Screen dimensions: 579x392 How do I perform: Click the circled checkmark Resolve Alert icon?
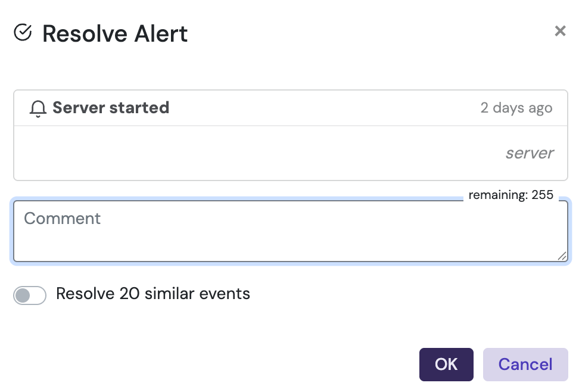23,33
